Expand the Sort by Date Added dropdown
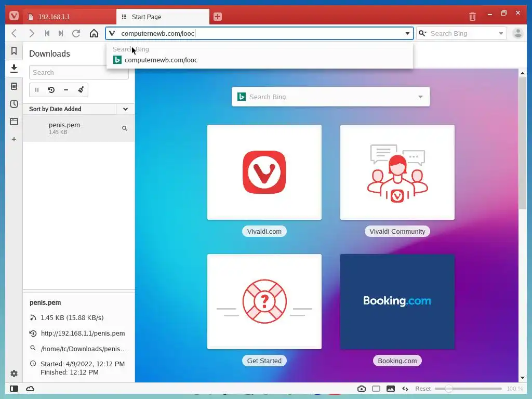The image size is (532, 399). [x=125, y=109]
